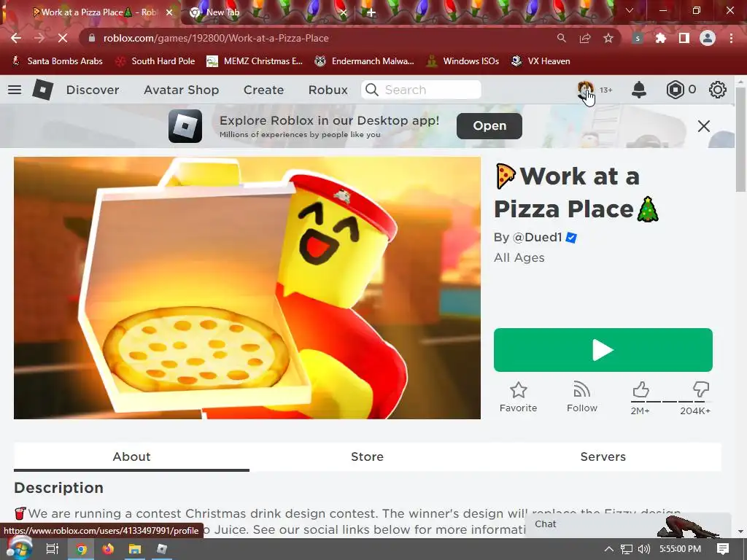Open Robux in the navbar
747x560 pixels.
click(x=328, y=90)
